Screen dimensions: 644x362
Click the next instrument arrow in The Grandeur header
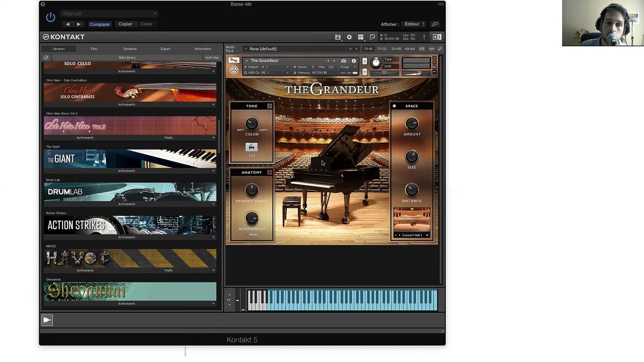(334, 61)
